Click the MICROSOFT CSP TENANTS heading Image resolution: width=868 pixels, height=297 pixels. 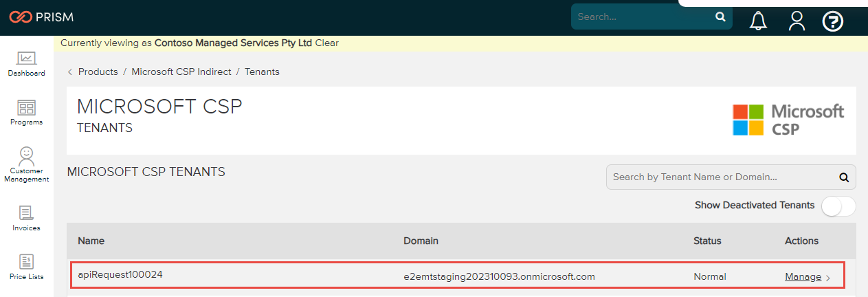pos(146,172)
